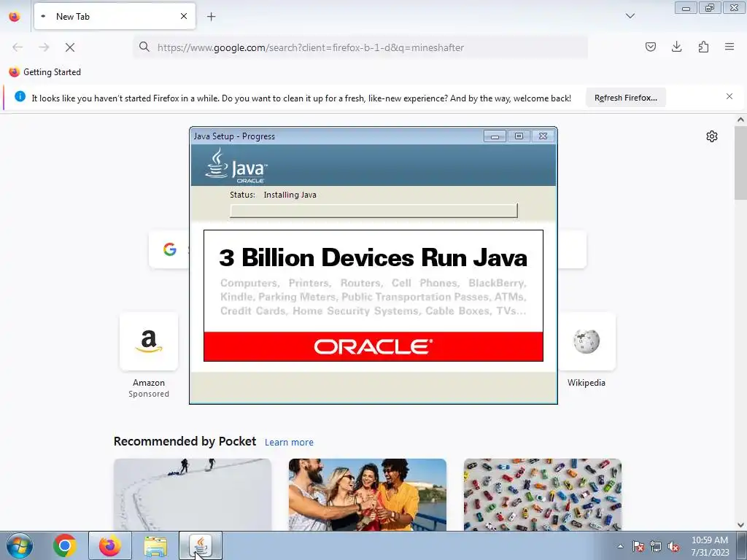
Task: Click the page vertical scrollbar thumb
Action: pyautogui.click(x=740, y=163)
